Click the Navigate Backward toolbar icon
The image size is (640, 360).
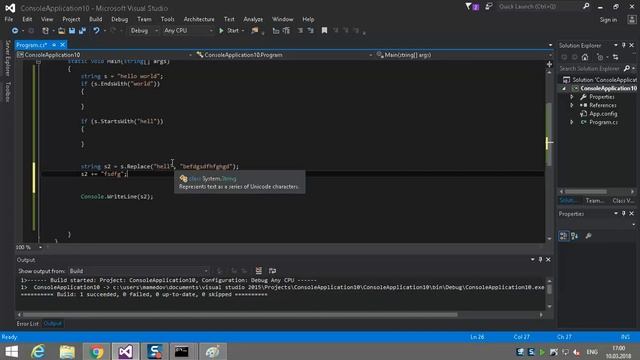(x=15, y=31)
